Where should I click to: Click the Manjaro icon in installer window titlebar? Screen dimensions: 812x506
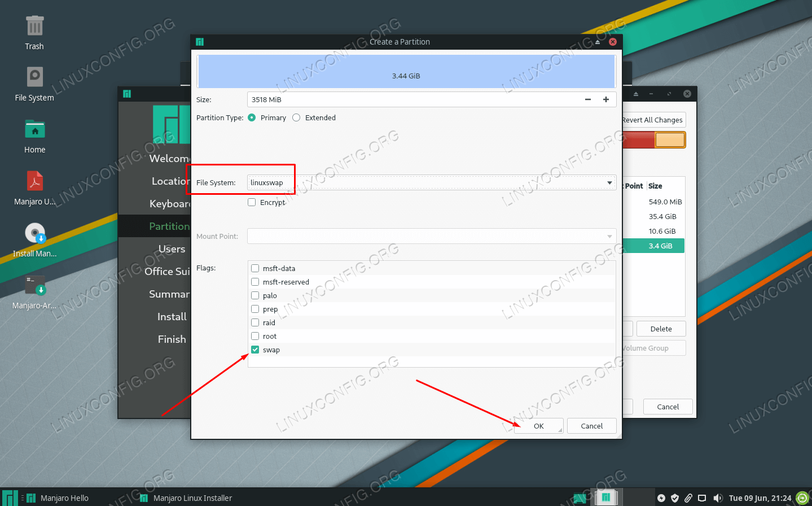[127, 94]
